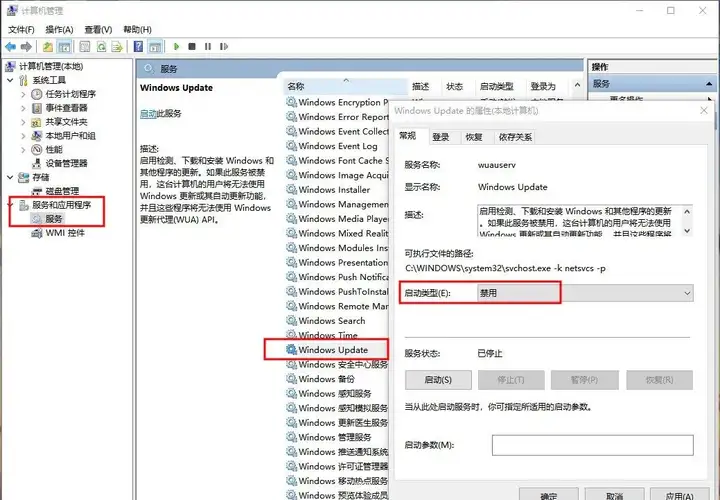This screenshot has height=500, width=720.
Task: Click the 计算机管理(本地) root icon
Action: (x=11, y=67)
